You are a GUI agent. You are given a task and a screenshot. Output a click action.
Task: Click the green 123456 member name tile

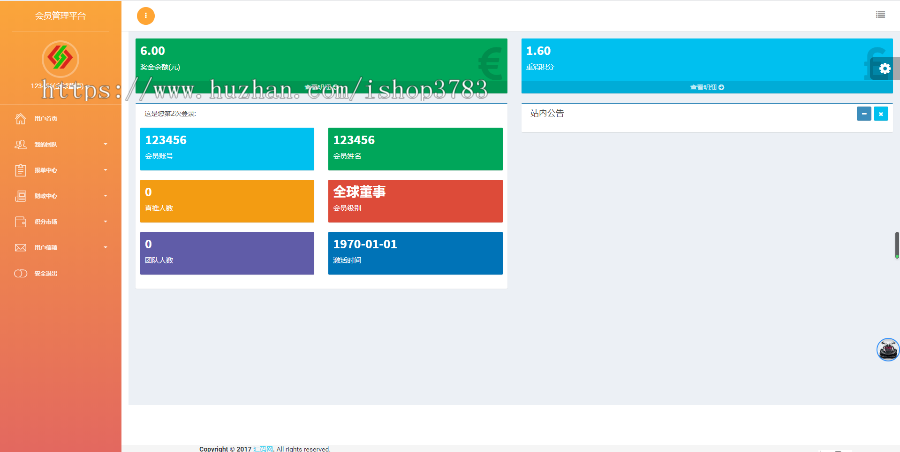pyautogui.click(x=415, y=149)
